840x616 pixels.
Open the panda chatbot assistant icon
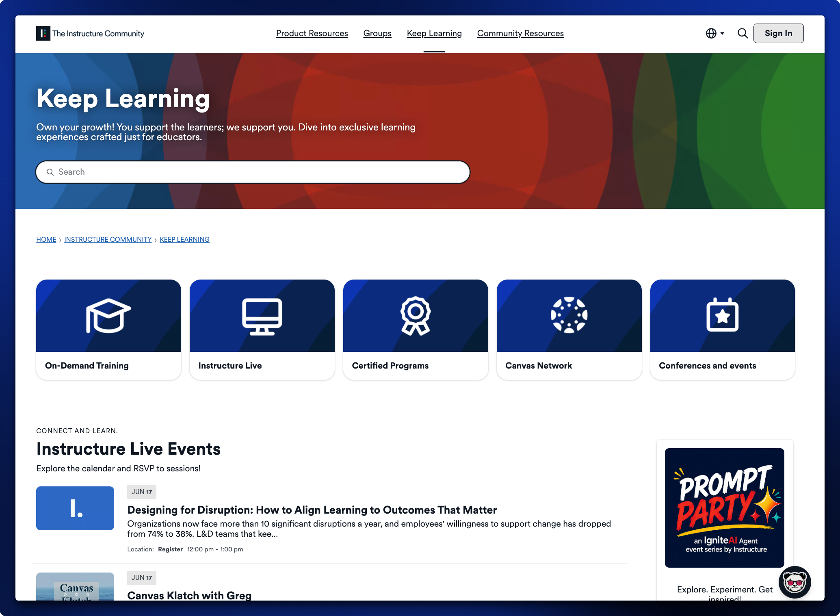coord(795,582)
